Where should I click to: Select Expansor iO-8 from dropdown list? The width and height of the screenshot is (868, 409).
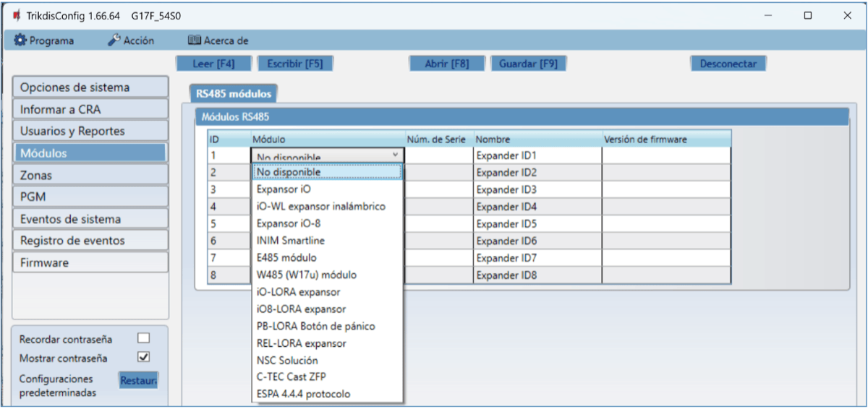point(288,223)
